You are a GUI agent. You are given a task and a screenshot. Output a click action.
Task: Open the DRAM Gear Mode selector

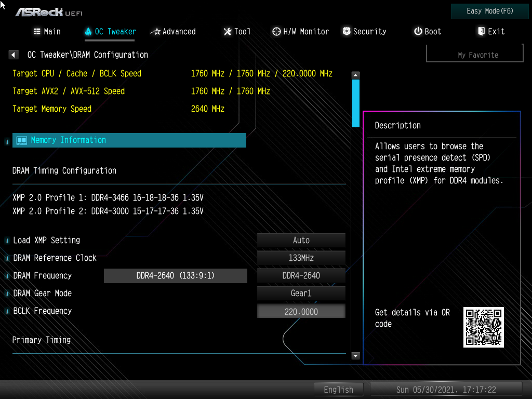point(301,293)
